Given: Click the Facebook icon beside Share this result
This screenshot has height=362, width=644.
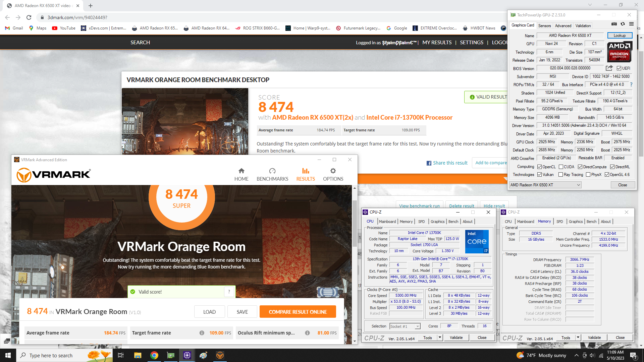Looking at the screenshot, I should 429,163.
